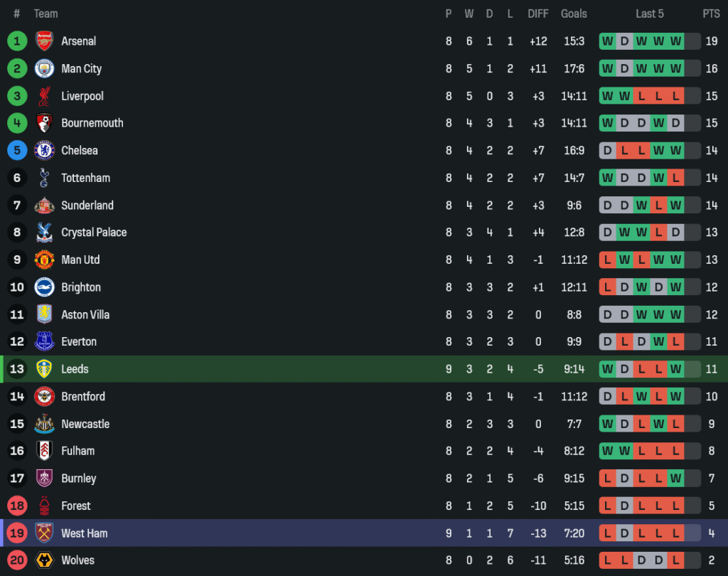
Task: Open Bournemouth team name link
Action: click(x=92, y=123)
